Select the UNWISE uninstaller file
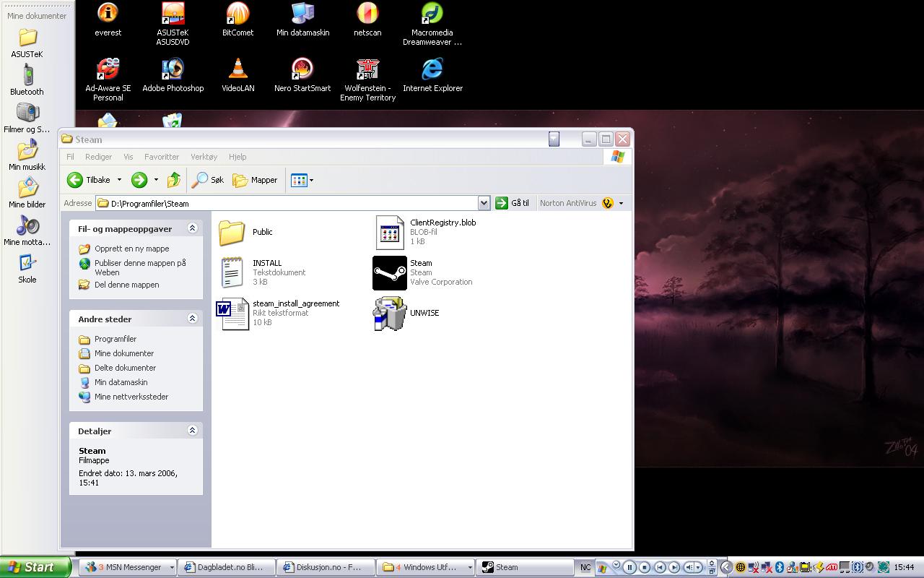The width and height of the screenshot is (924, 578). click(x=406, y=313)
